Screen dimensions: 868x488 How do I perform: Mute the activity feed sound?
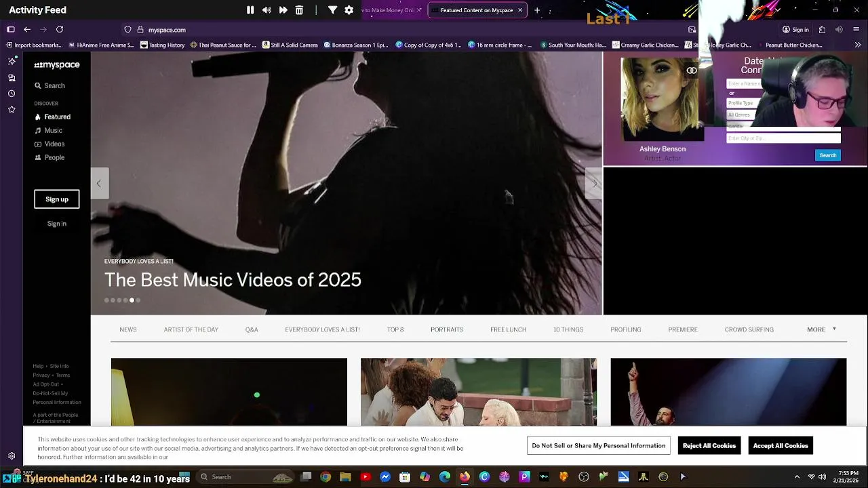click(x=267, y=10)
